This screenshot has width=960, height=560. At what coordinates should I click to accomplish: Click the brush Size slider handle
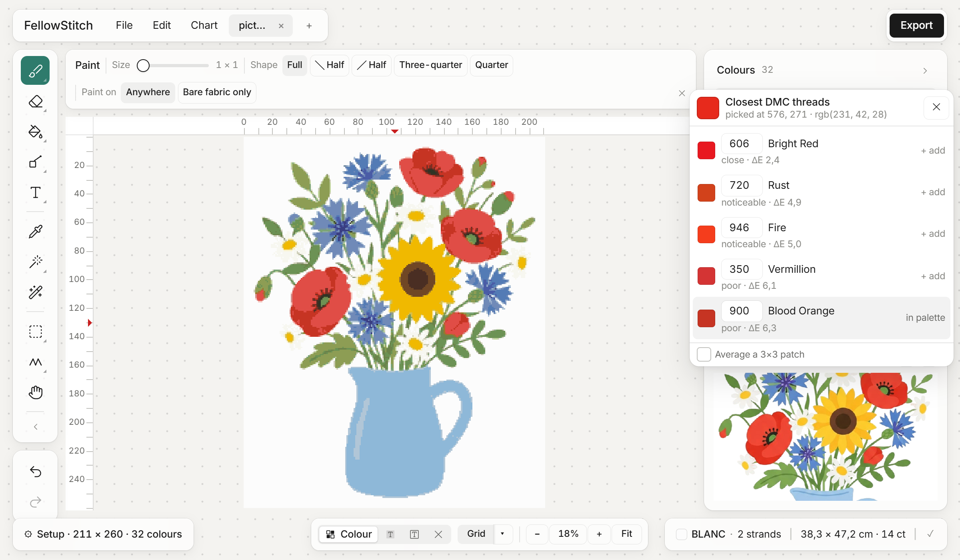pyautogui.click(x=143, y=65)
